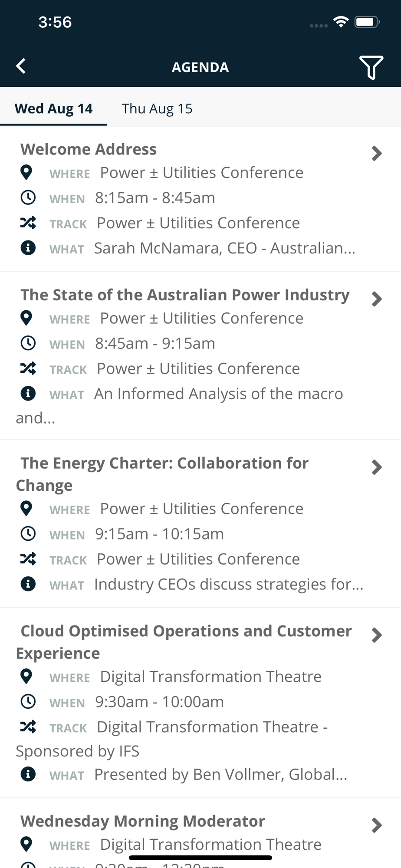Image resolution: width=401 pixels, height=868 pixels.
Task: Tap the info icon beside Sarah McNamara text
Action: point(28,248)
